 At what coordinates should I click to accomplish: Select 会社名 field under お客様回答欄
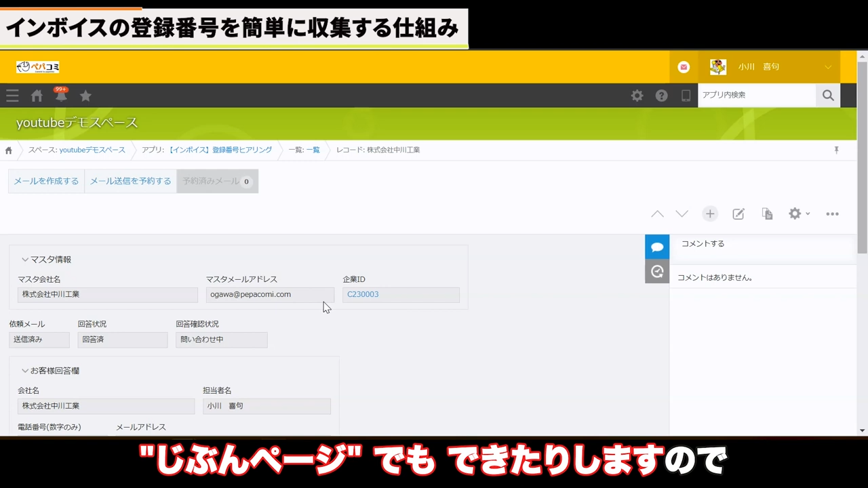(106, 406)
